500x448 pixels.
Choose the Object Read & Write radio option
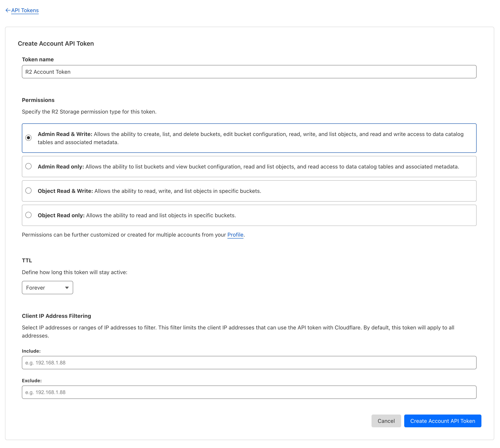29,191
